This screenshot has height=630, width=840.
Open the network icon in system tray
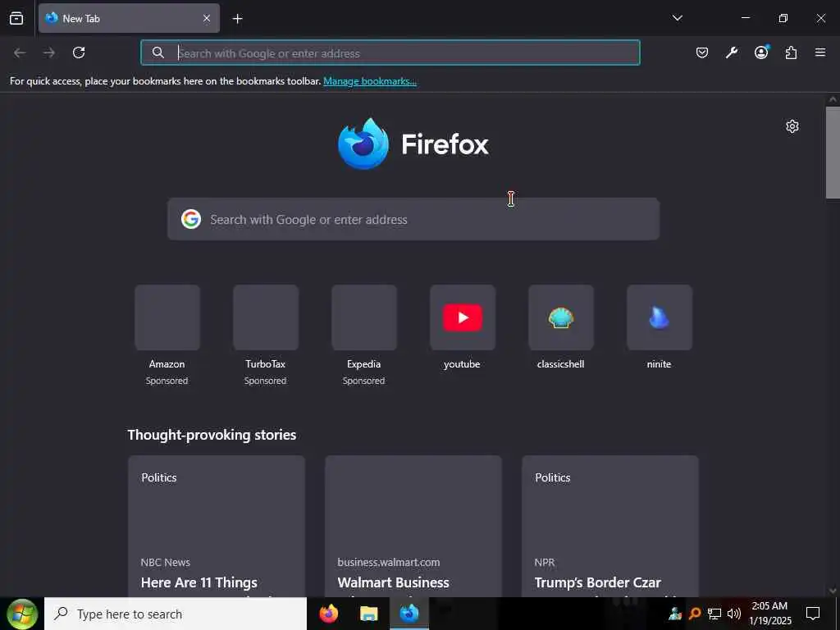click(714, 614)
